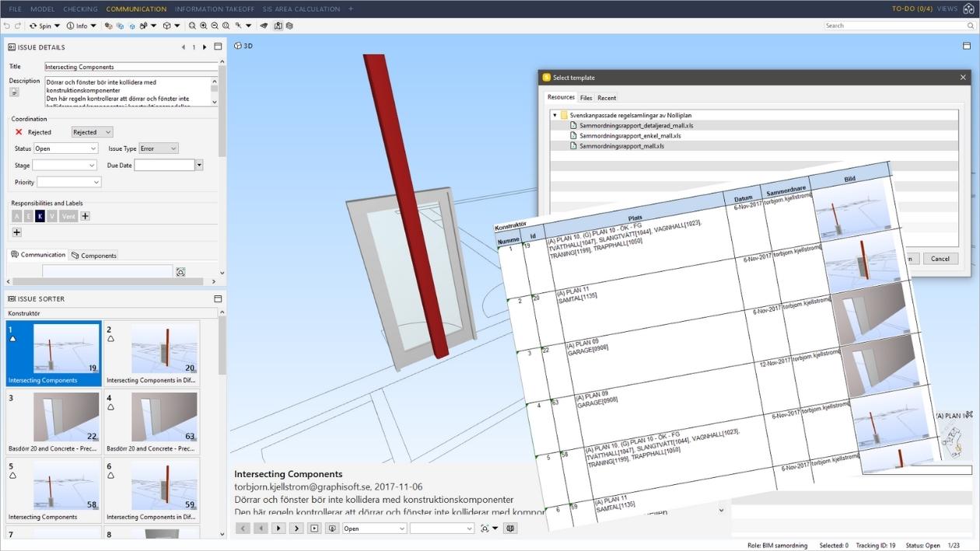Screen dimensions: 980x551
Task: Click the Zoom Out magnifier icon
Action: pyautogui.click(x=215, y=26)
